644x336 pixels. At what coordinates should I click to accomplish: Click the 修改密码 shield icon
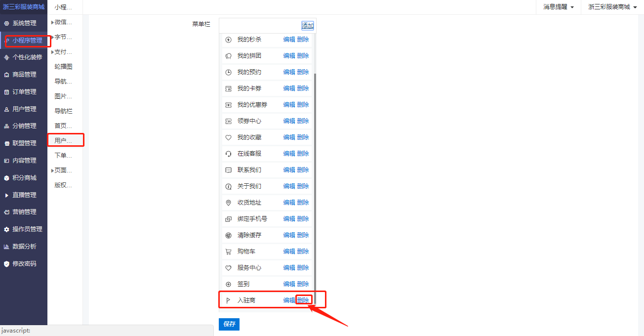click(x=6, y=264)
